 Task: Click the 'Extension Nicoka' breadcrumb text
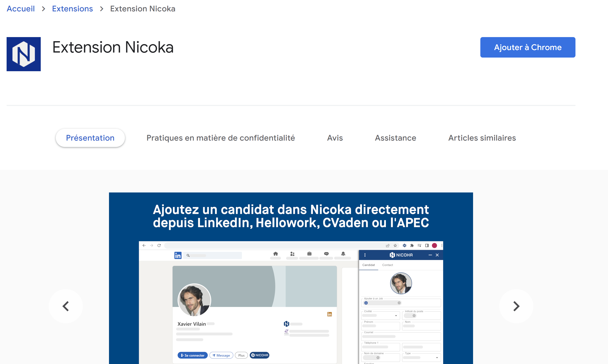coord(143,9)
